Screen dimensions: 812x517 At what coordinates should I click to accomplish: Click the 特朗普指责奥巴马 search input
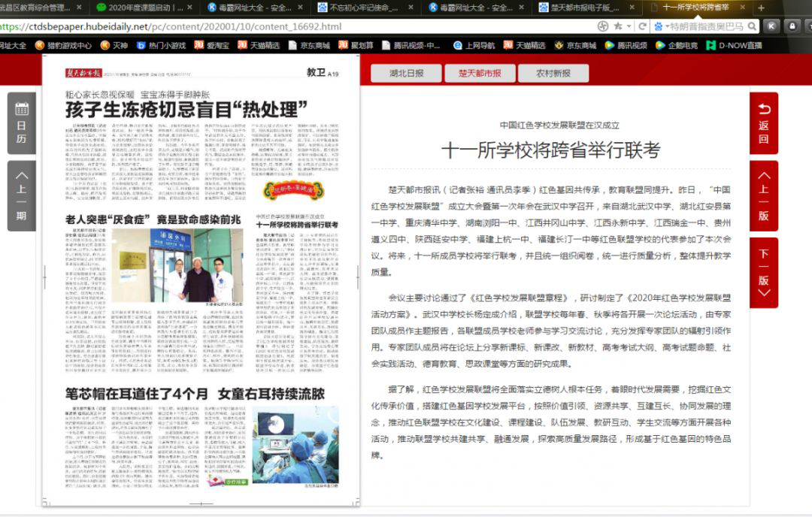pos(707,26)
